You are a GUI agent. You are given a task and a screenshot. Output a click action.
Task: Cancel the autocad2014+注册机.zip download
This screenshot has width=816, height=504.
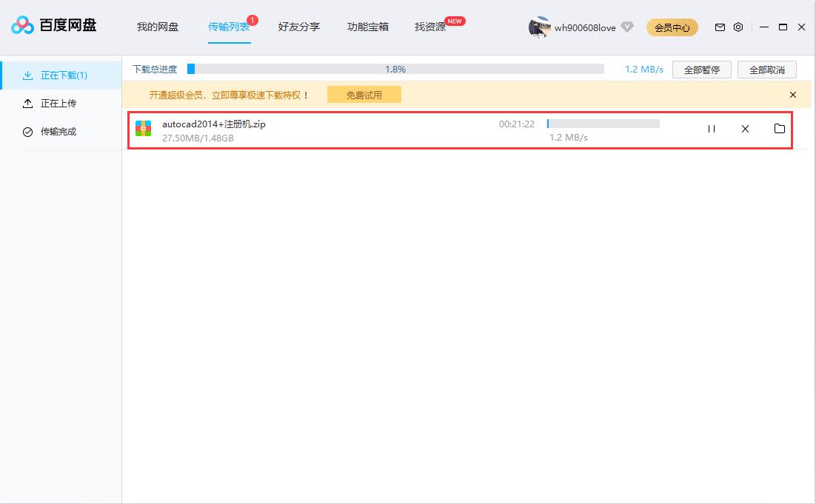pyautogui.click(x=745, y=129)
